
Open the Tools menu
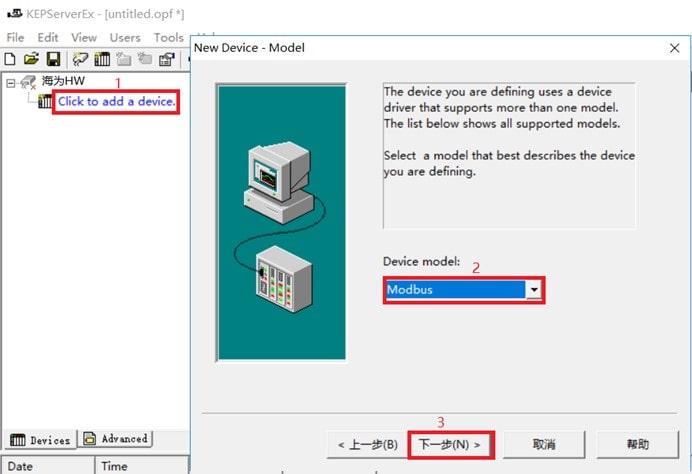[x=169, y=38]
